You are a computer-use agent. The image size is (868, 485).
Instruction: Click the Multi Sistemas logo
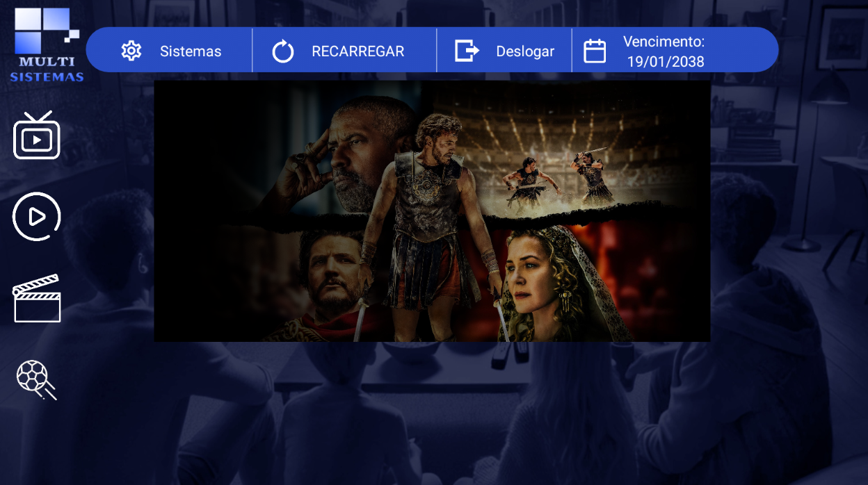[x=47, y=44]
